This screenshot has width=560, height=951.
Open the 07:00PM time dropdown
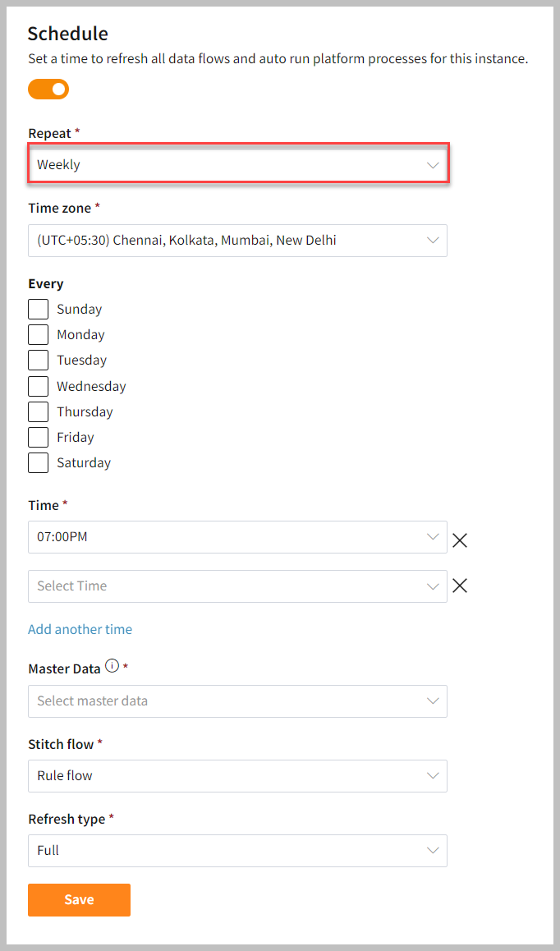(238, 537)
